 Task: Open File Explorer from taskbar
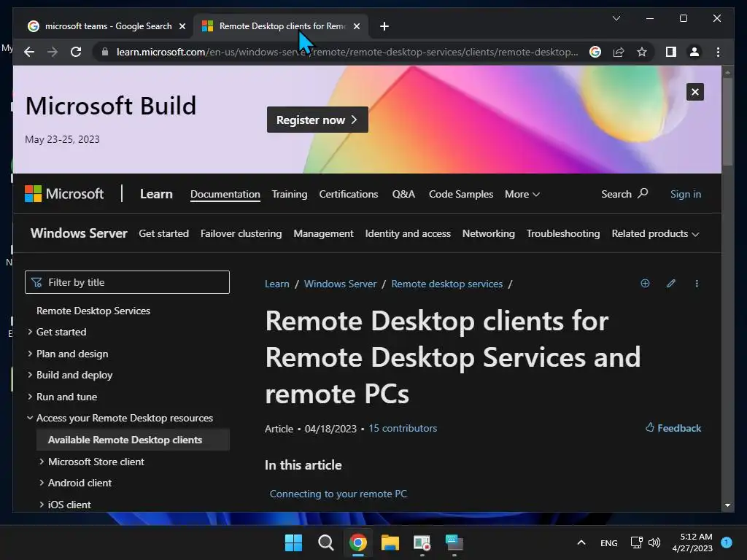[390, 542]
